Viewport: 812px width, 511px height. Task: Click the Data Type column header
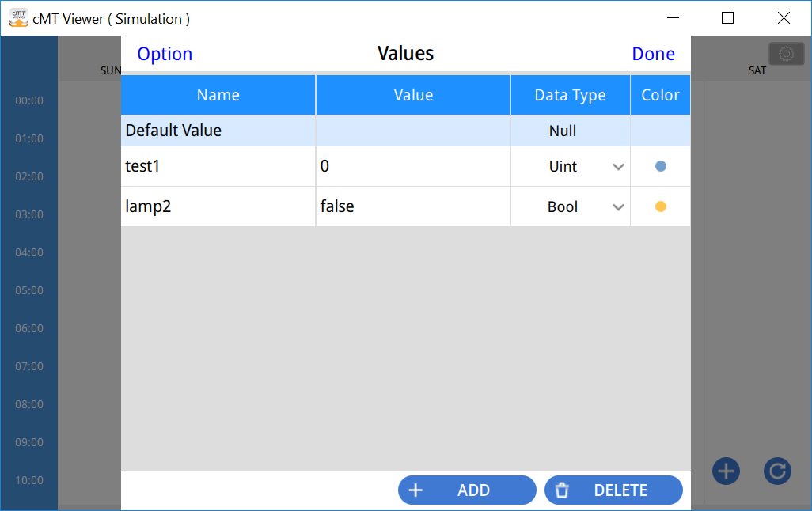click(x=570, y=95)
